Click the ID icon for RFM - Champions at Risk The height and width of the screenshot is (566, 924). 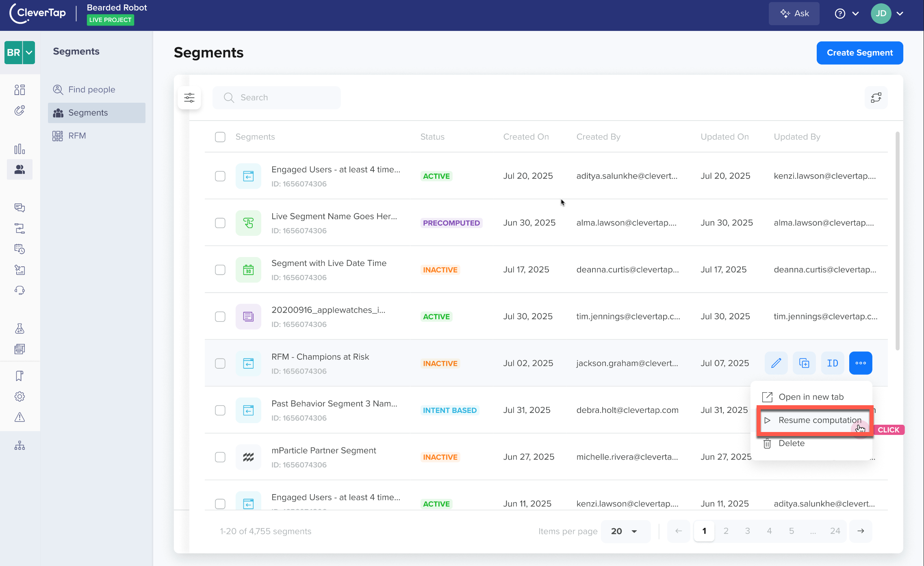click(x=832, y=363)
